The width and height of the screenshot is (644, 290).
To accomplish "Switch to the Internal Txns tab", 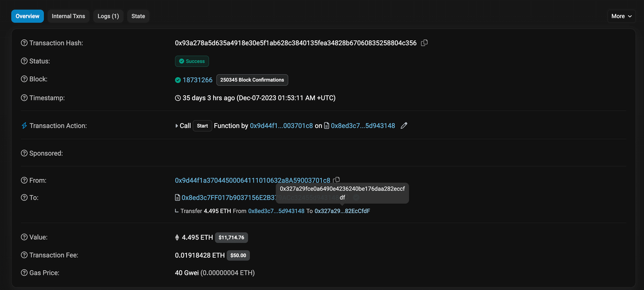I will click(x=68, y=16).
